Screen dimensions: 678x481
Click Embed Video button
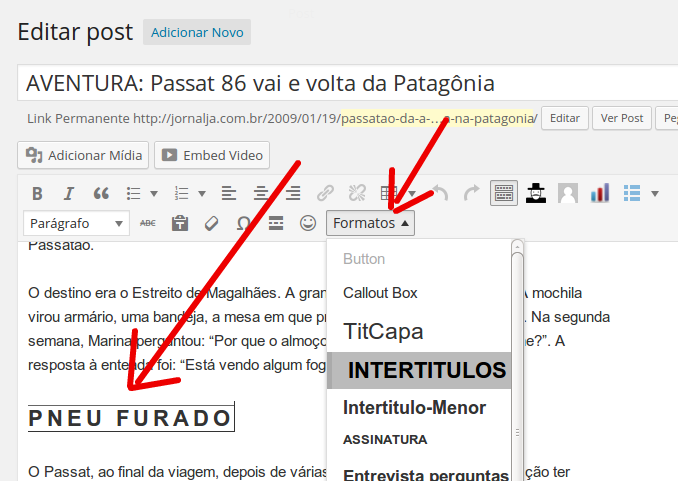[212, 155]
